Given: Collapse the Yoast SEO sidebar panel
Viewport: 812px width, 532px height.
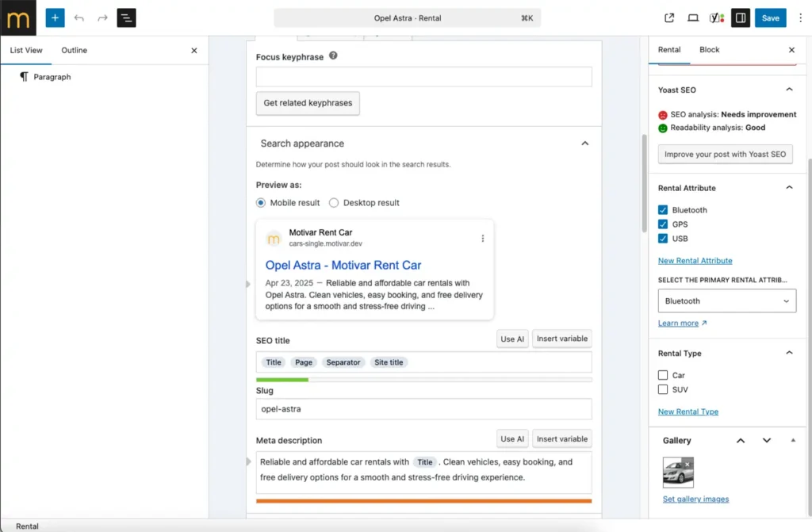Looking at the screenshot, I should tap(789, 90).
